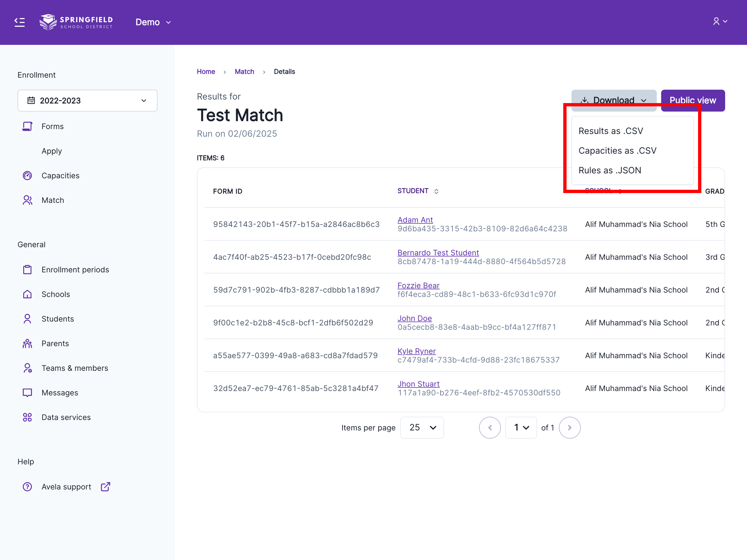747x560 pixels.
Task: Open Data services in the sidebar
Action: click(x=66, y=418)
